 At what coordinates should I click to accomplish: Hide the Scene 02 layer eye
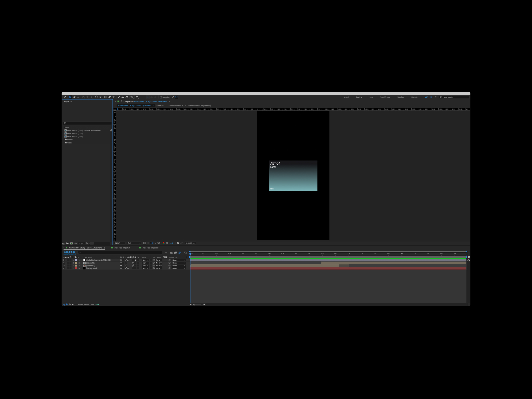pyautogui.click(x=64, y=263)
